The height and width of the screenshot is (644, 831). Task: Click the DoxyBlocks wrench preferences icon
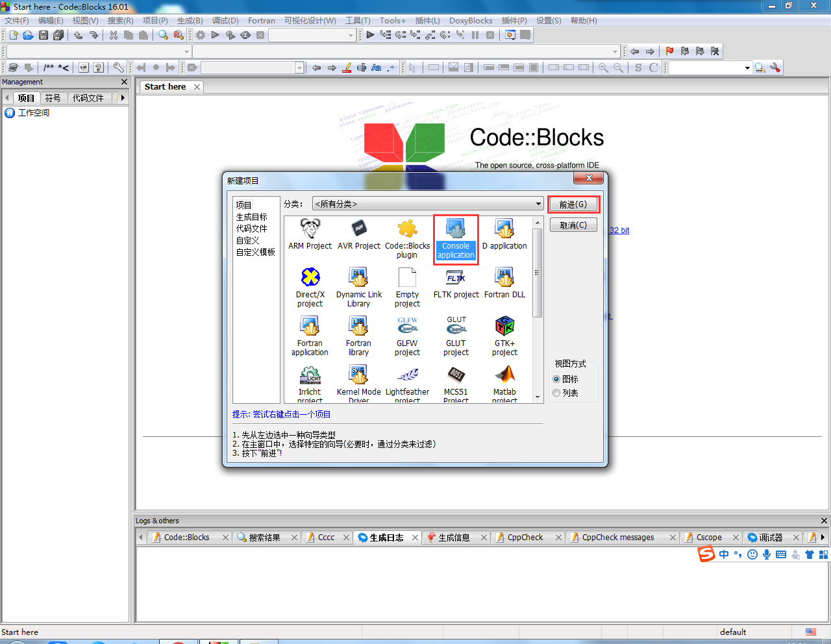[x=118, y=68]
